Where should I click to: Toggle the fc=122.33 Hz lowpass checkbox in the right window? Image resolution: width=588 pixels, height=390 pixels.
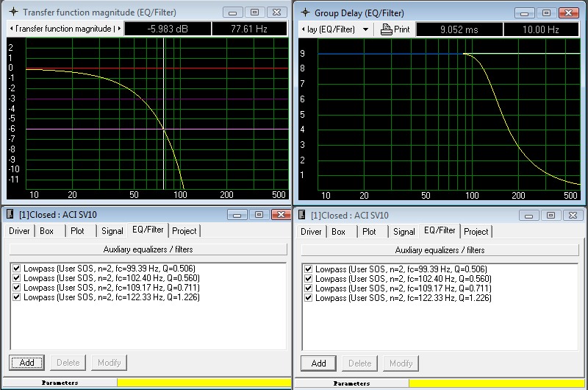tap(308, 298)
